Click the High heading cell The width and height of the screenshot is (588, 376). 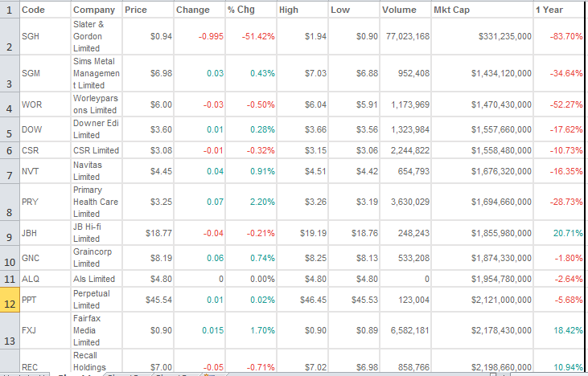pos(302,10)
